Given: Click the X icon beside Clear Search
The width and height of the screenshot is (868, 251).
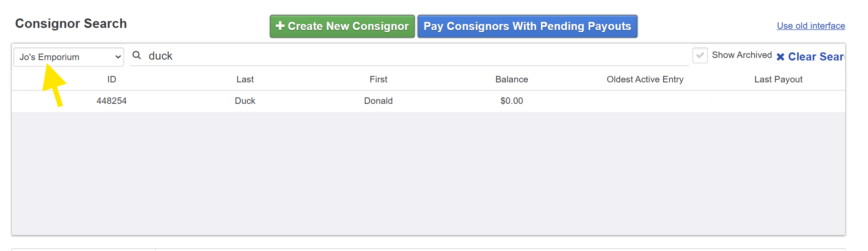Looking at the screenshot, I should tap(780, 57).
